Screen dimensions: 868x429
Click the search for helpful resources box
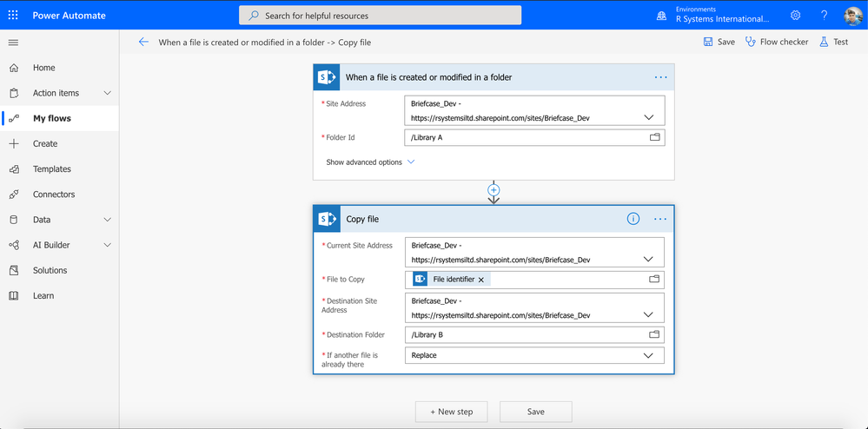(381, 16)
